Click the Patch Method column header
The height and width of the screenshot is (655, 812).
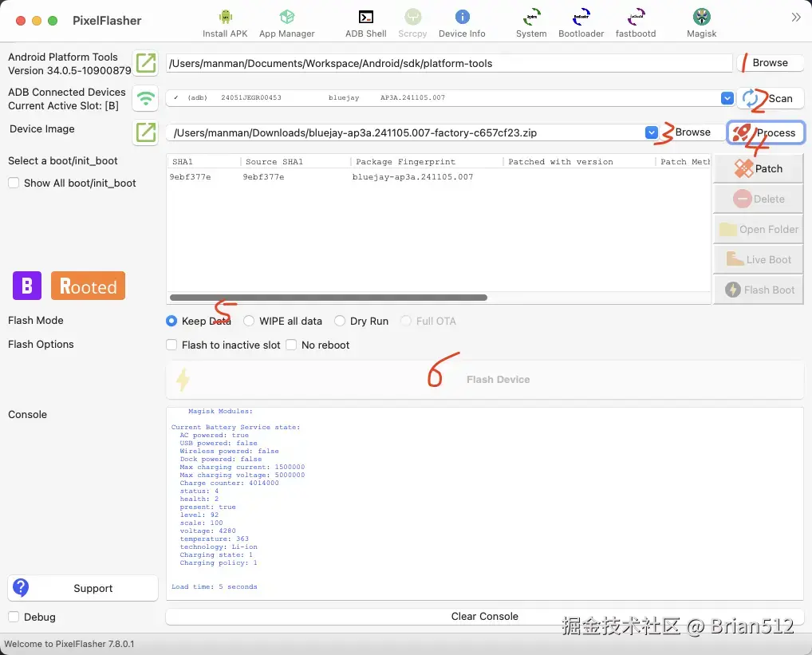tap(684, 161)
